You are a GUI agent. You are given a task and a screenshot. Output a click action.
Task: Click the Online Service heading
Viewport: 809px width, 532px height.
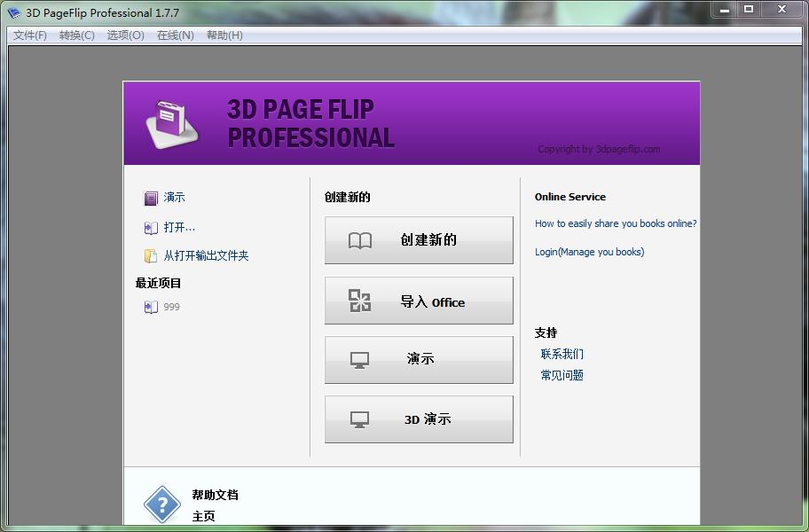click(570, 197)
